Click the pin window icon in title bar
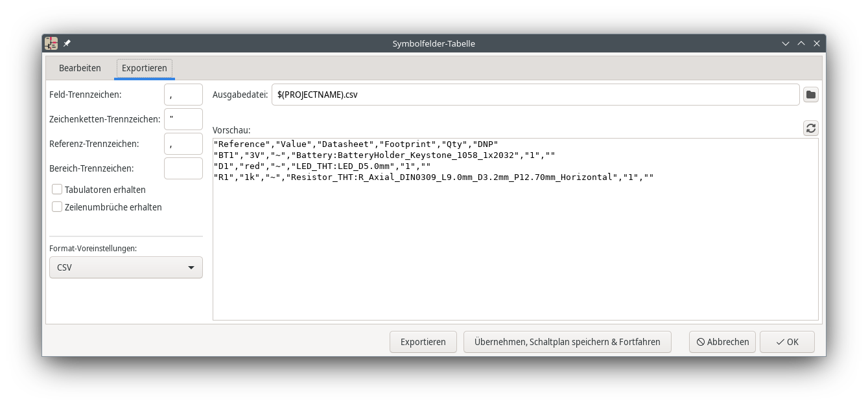Image resolution: width=868 pixels, height=406 pixels. pos(67,43)
